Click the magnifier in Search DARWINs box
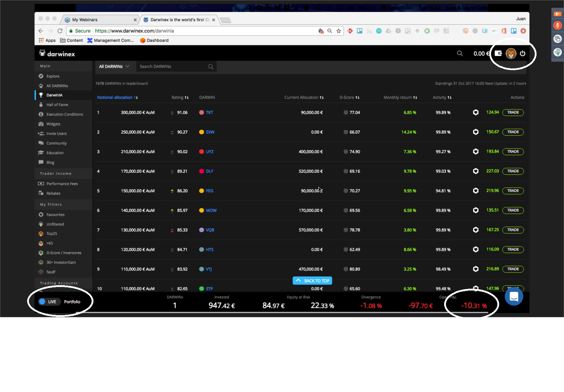 click(x=211, y=67)
